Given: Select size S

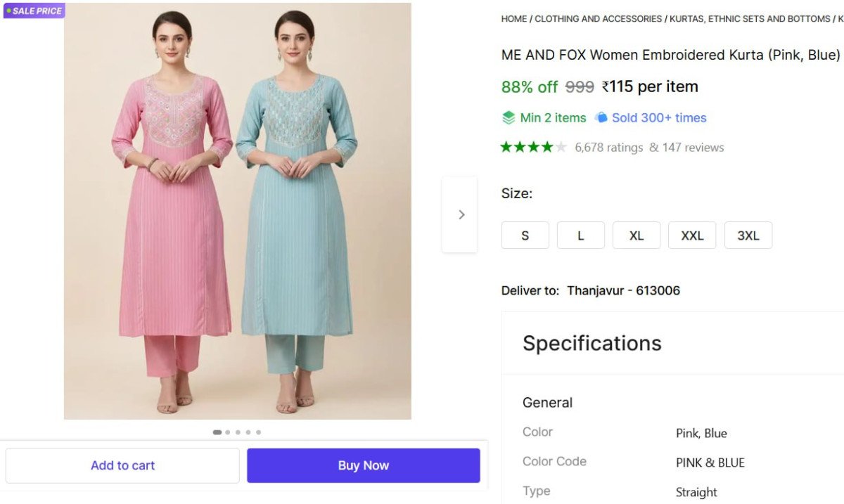Looking at the screenshot, I should point(525,235).
